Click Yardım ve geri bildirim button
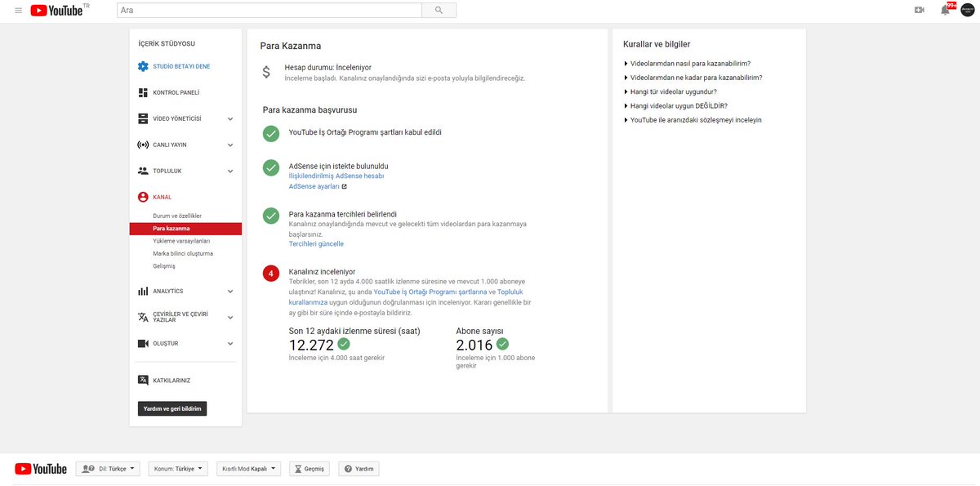 [172, 408]
